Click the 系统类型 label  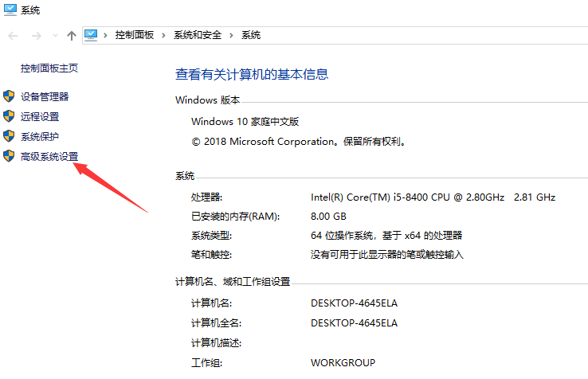point(211,236)
